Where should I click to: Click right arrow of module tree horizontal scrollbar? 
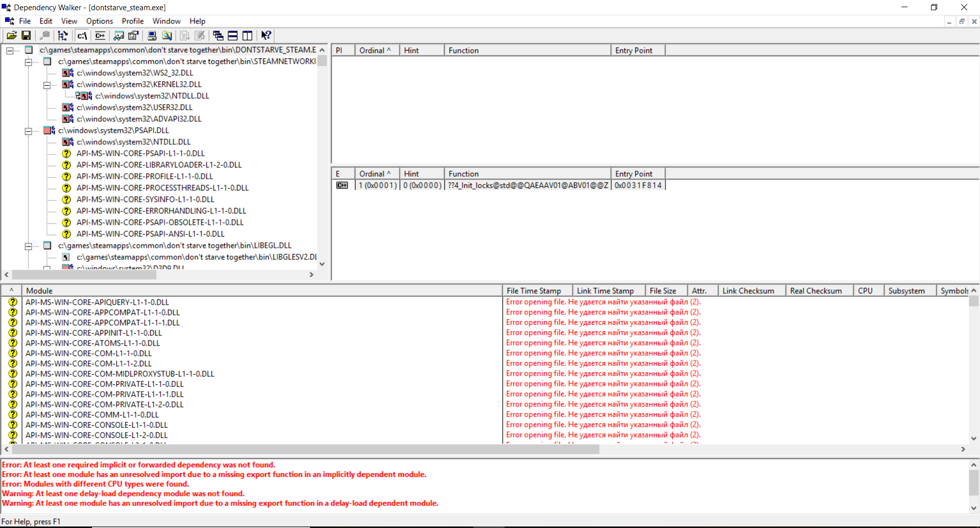(312, 275)
